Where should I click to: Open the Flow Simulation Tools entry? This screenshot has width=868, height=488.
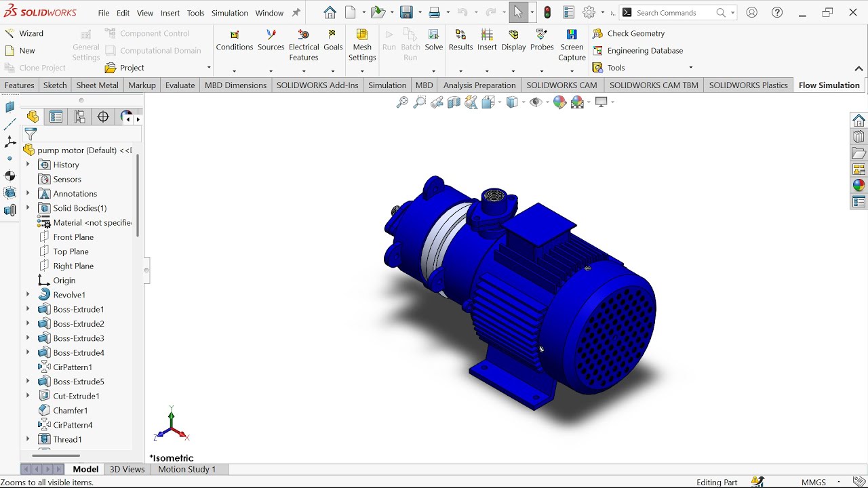point(609,68)
